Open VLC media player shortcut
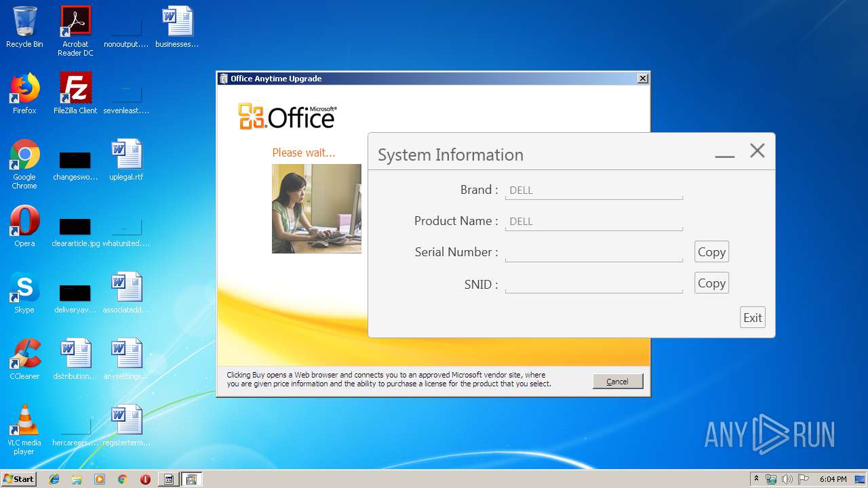The height and width of the screenshot is (488, 868). click(24, 430)
